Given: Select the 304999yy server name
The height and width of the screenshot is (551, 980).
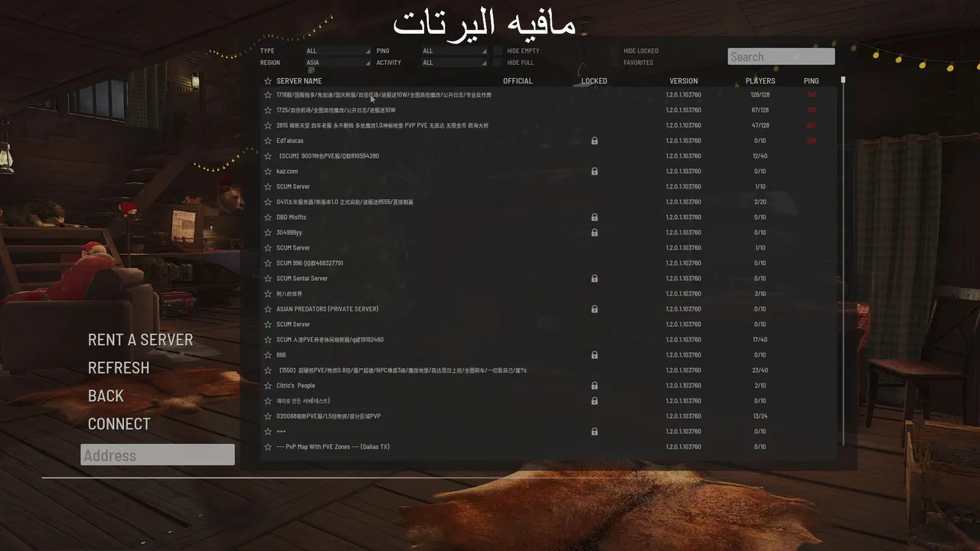Looking at the screenshot, I should pyautogui.click(x=289, y=233).
